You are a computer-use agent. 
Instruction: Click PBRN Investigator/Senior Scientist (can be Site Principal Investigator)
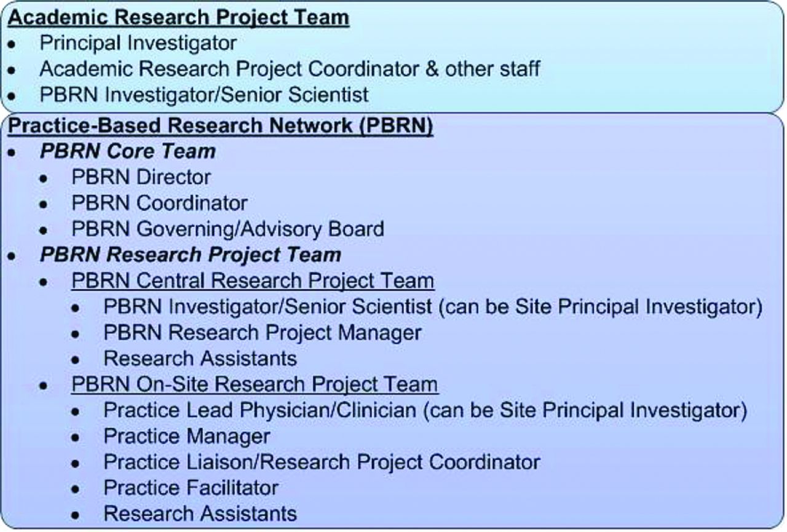(x=433, y=306)
